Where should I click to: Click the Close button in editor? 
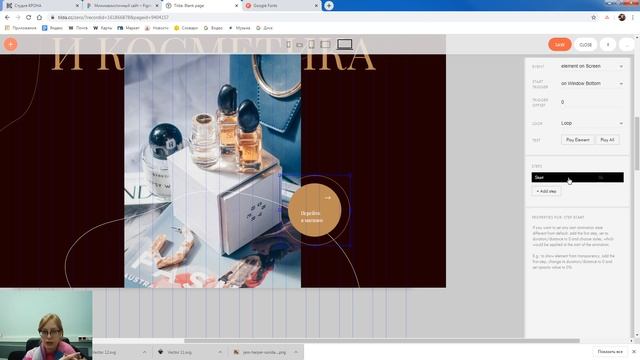pos(585,44)
